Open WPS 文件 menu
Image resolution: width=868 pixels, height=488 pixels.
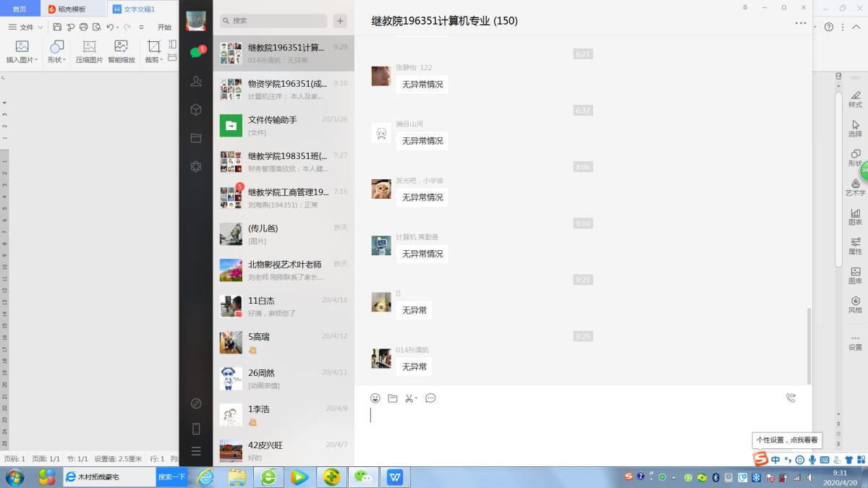point(25,27)
